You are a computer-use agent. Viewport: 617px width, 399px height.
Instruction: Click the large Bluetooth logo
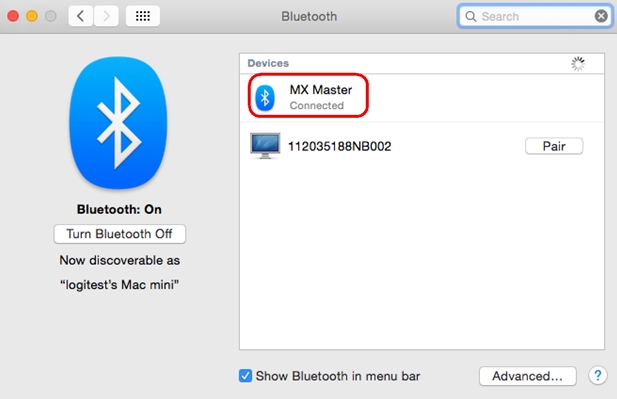pos(118,123)
